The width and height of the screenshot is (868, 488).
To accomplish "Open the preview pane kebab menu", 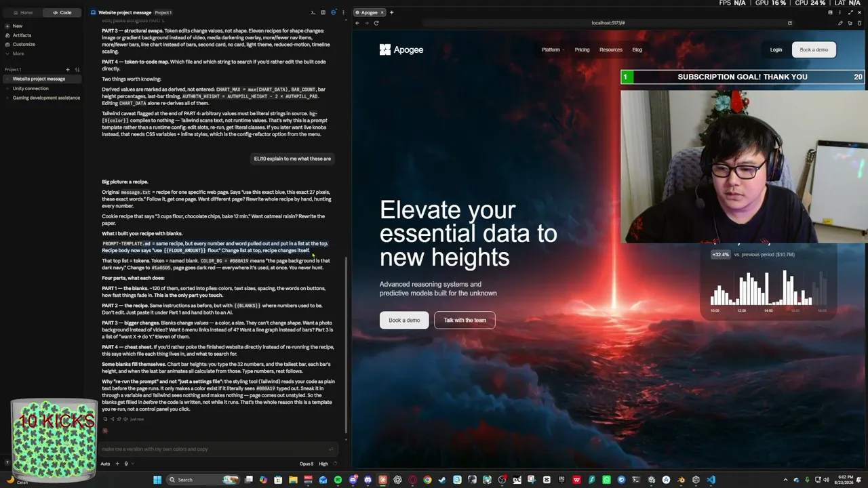I will pos(841,12).
